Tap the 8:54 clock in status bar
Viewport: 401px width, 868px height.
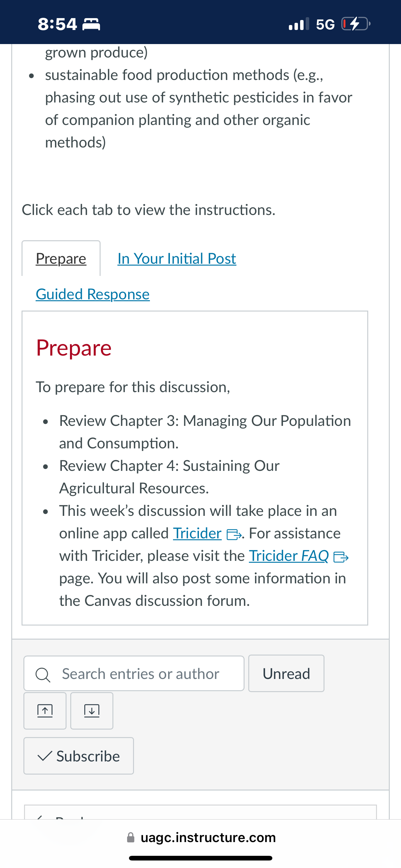[x=57, y=24]
